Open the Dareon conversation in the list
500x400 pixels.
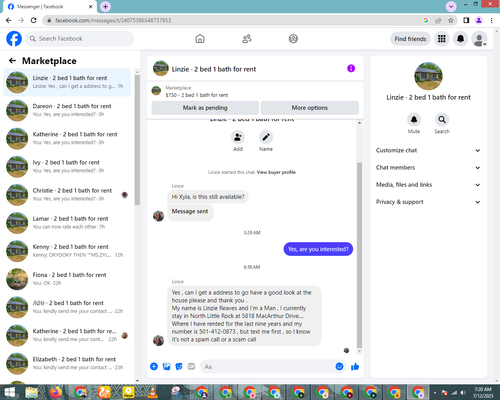coord(67,110)
